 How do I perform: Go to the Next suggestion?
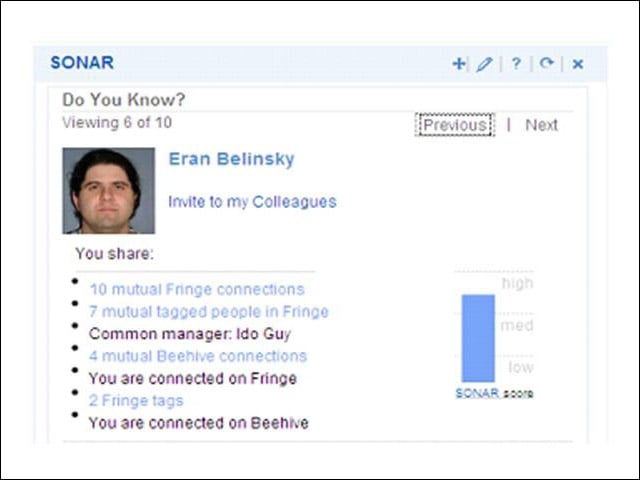(x=541, y=125)
